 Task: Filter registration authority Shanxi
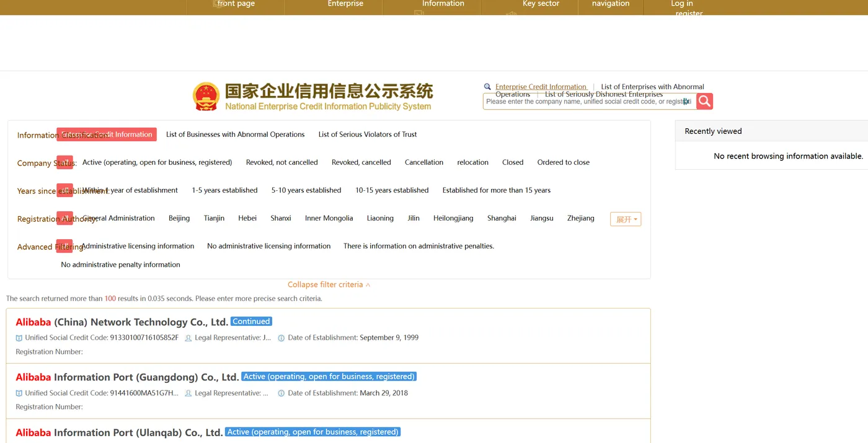281,218
